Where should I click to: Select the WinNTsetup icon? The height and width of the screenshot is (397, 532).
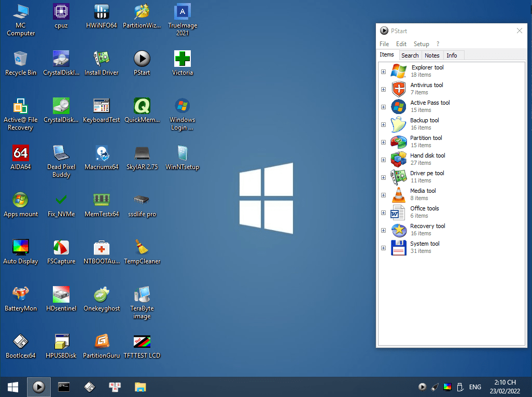(x=183, y=158)
